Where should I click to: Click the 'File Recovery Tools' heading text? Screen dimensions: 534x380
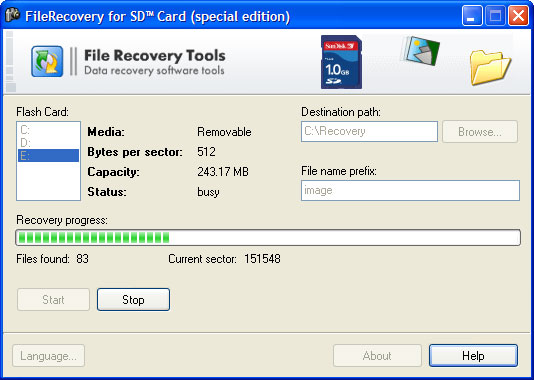pyautogui.click(x=155, y=55)
